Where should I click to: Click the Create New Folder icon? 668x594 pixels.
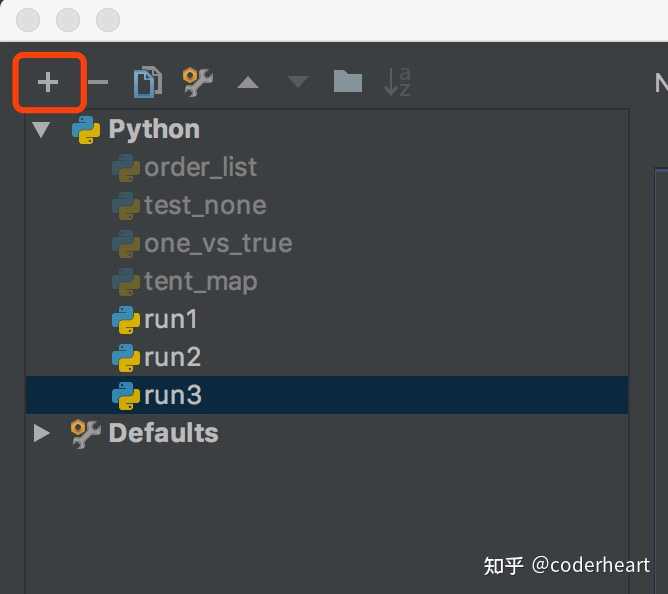347,82
